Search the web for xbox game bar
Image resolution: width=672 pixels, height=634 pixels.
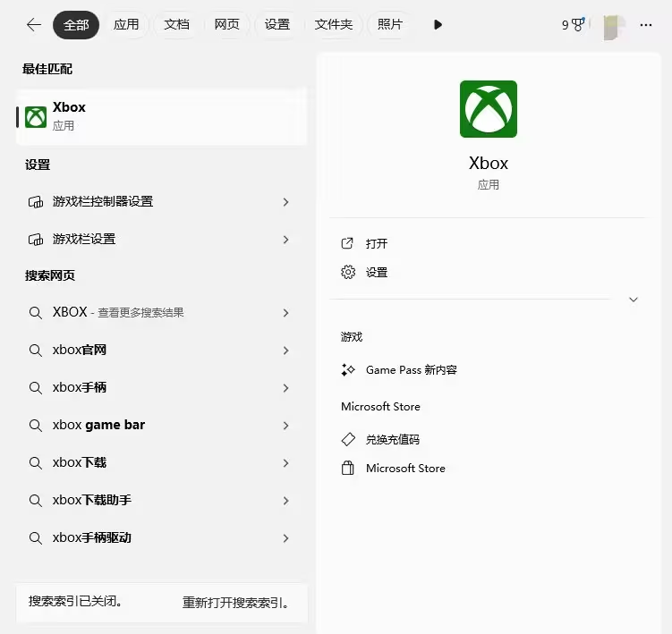pos(162,425)
